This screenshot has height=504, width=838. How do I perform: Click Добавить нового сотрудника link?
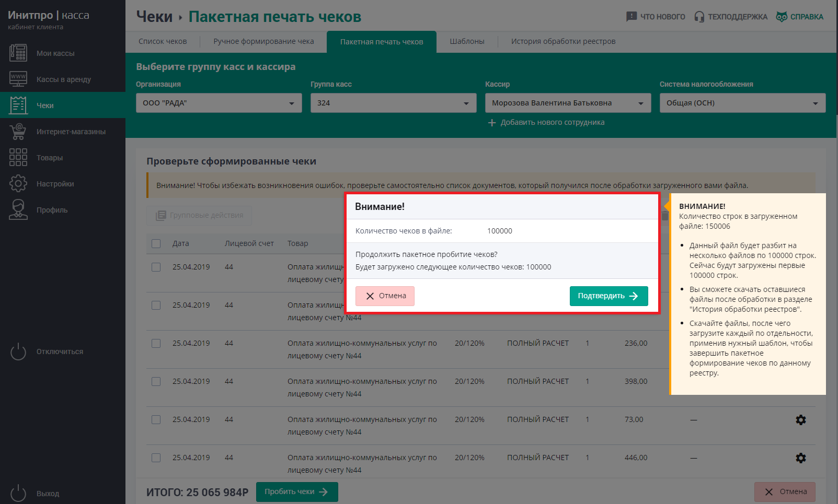[552, 122]
